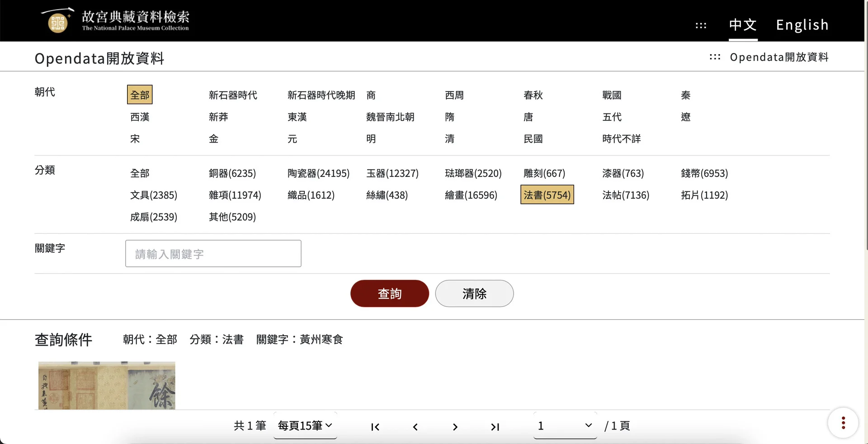
Task: Switch language to 中文
Action: pos(743,25)
